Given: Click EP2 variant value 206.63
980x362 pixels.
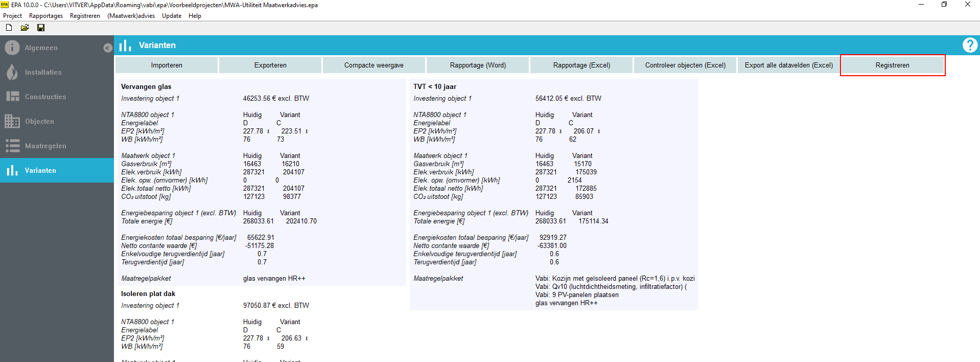Looking at the screenshot, I should tap(291, 338).
